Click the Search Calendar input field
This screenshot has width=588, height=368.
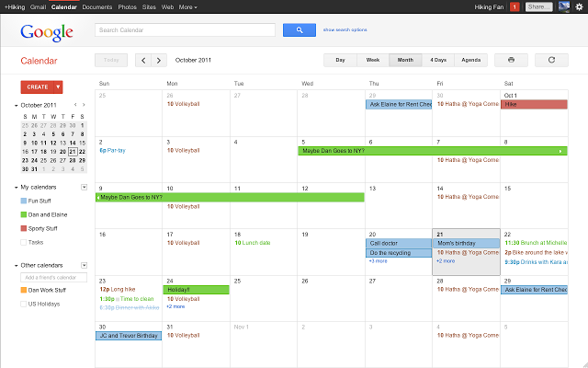185,30
